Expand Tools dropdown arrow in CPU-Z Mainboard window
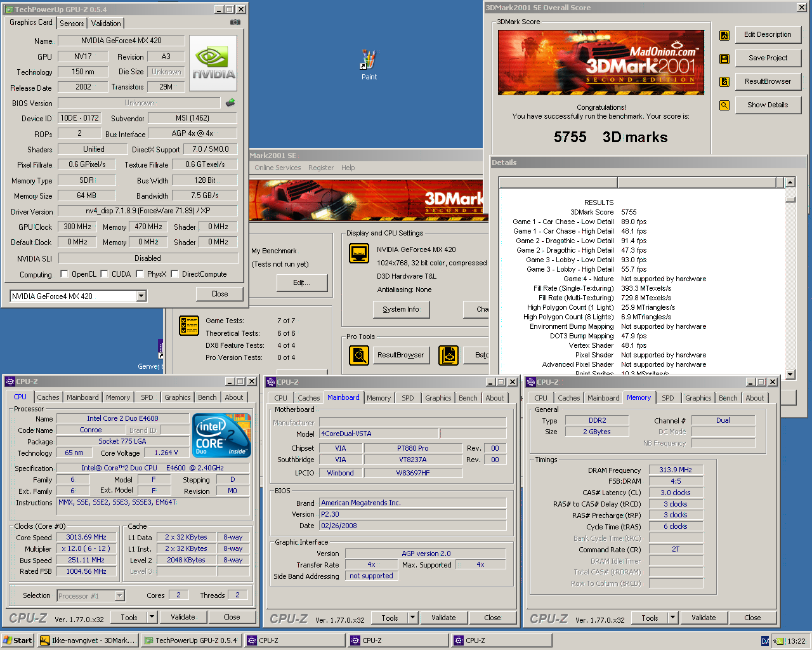Screen dimensions: 812x650 [412, 618]
